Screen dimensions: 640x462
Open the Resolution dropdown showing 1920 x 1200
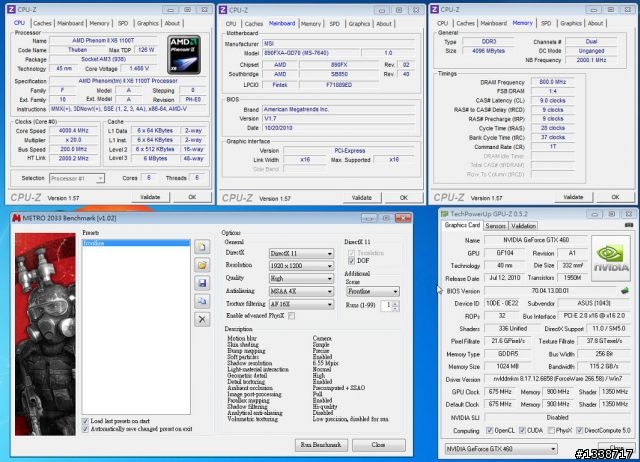pos(301,266)
